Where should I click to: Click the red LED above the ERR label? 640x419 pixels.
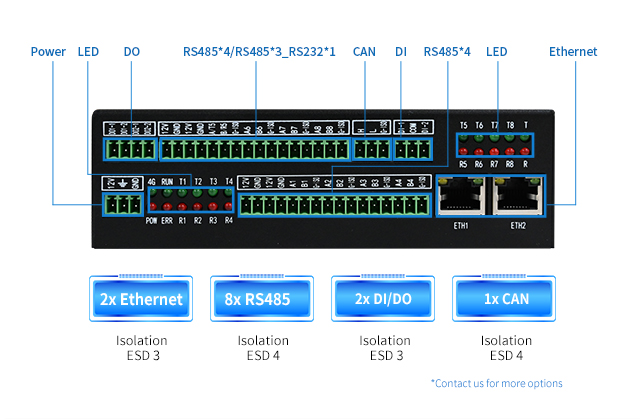click(x=167, y=206)
